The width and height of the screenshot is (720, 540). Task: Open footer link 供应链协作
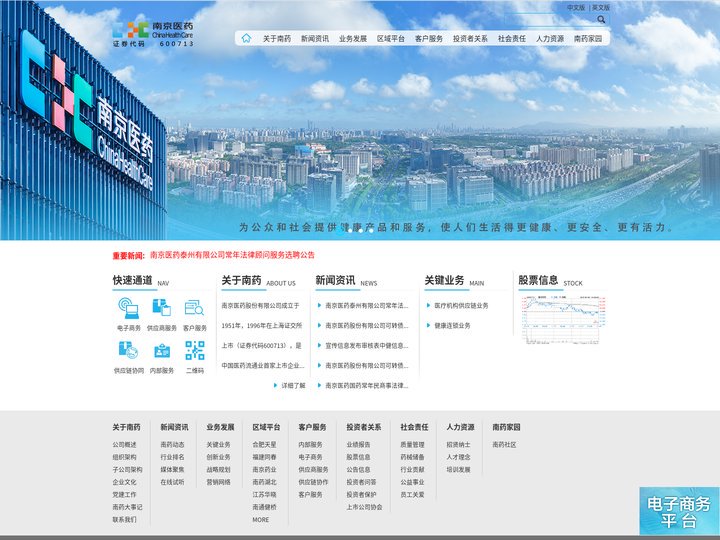[314, 482]
